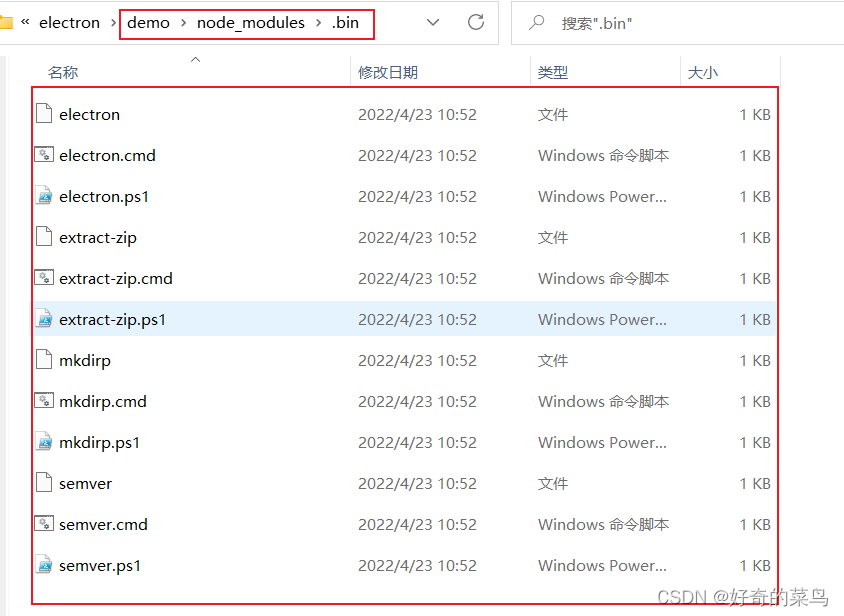The image size is (844, 616).
Task: Select file name mkdirp
Action: 85,360
